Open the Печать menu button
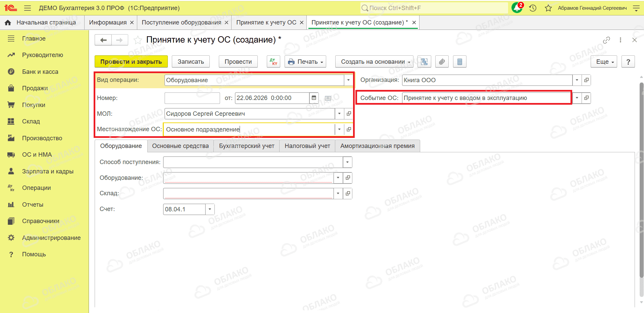Screen dimensions: 644x313 pyautogui.click(x=305, y=62)
